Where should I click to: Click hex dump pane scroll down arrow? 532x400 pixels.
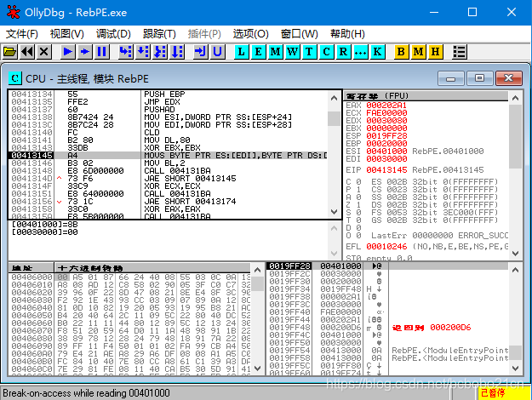[x=258, y=369]
